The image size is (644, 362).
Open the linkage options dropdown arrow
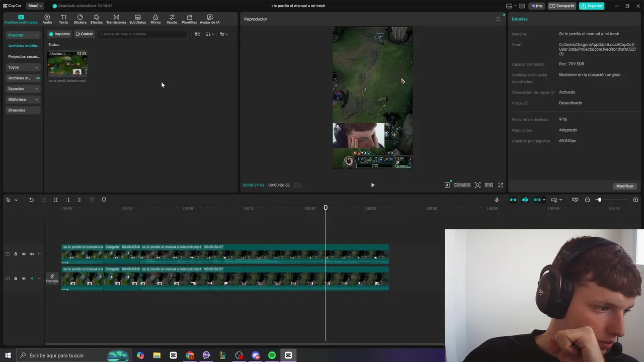click(x=543, y=200)
